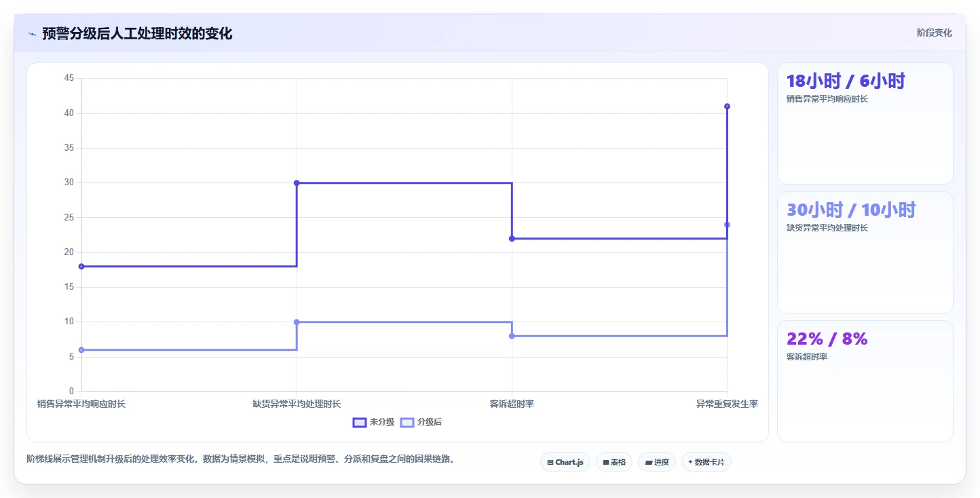
Task: Click the x-axis label 异常重复发生率
Action: click(727, 404)
